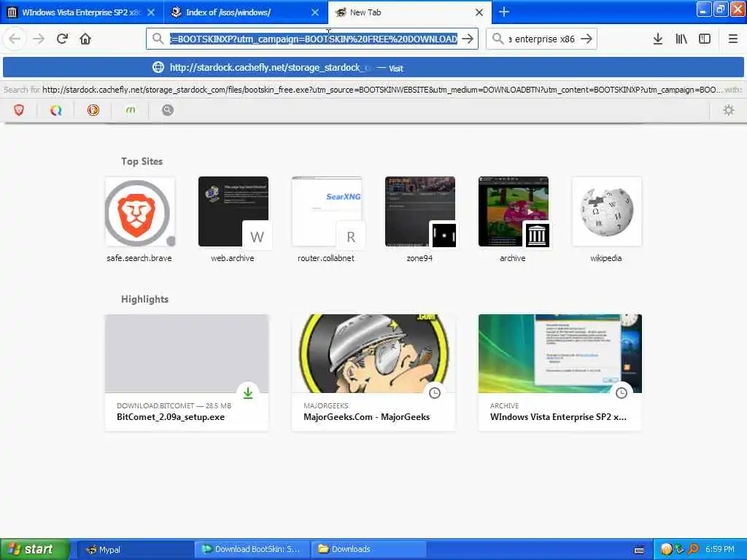
Task: Open the Downloads toolbar arrow icon
Action: tap(658, 39)
